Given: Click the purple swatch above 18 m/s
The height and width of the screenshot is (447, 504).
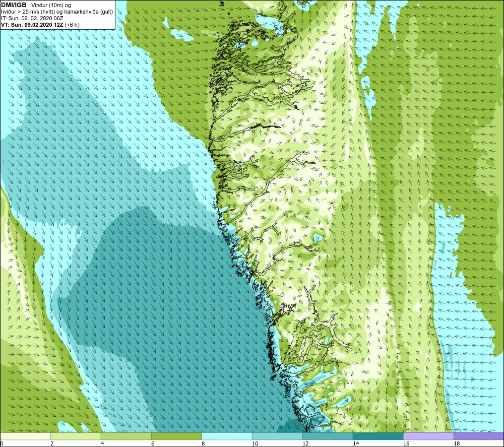Looking at the screenshot, I should pyautogui.click(x=479, y=436).
